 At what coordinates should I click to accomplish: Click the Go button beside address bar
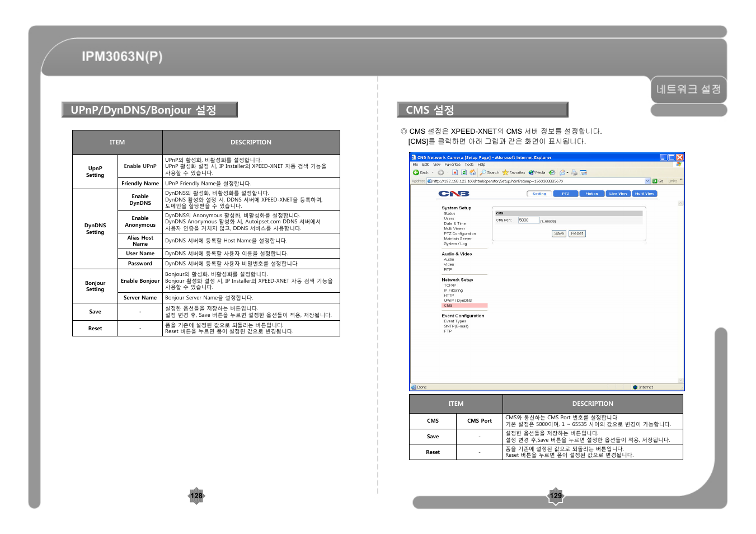(658, 181)
